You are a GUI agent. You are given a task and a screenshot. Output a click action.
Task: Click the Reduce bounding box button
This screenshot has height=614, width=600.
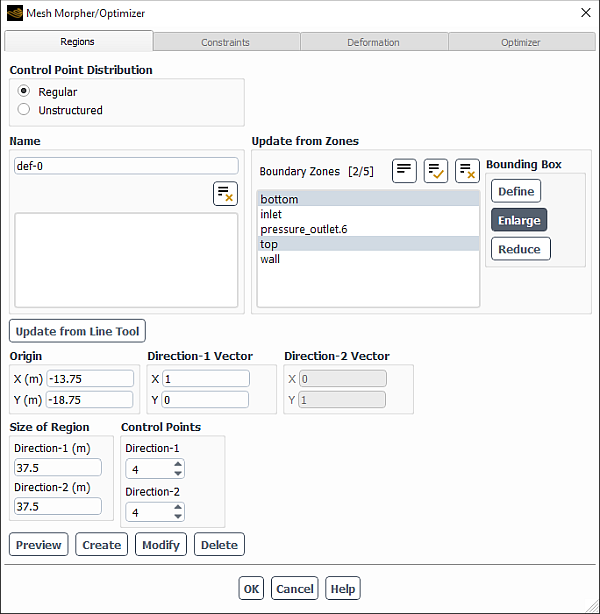click(520, 249)
